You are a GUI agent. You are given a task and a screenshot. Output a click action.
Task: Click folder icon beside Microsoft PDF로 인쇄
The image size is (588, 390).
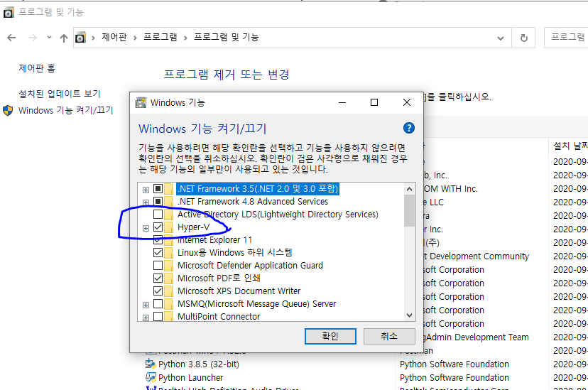[169, 278]
